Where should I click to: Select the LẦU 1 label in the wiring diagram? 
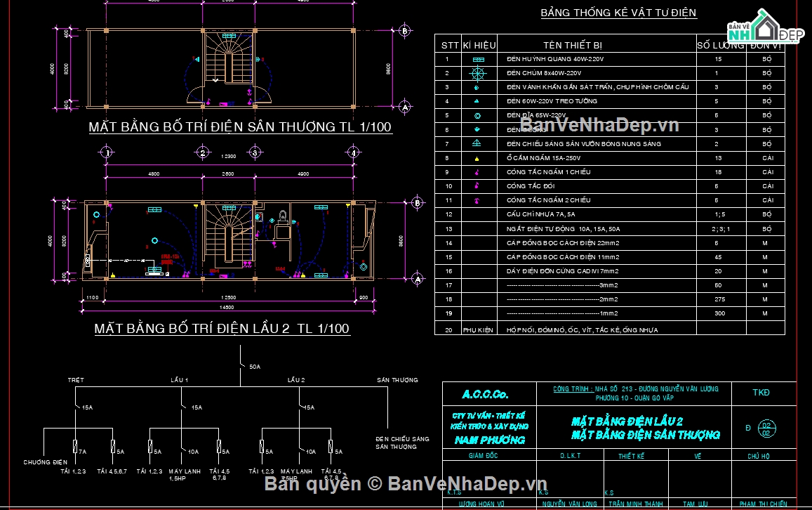point(179,381)
